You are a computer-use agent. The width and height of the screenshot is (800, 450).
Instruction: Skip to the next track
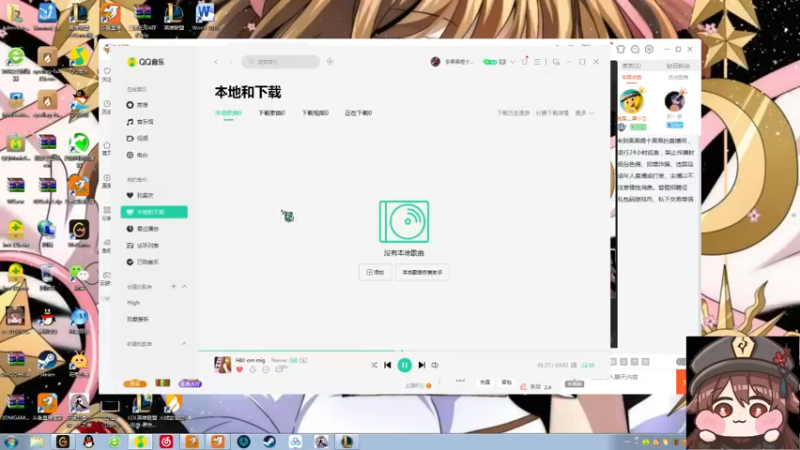coord(421,365)
